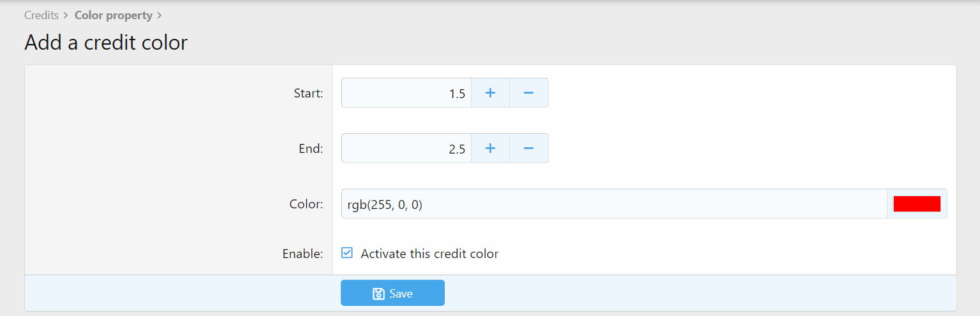Click the Enable: field label
This screenshot has width=980, height=316.
pos(303,254)
